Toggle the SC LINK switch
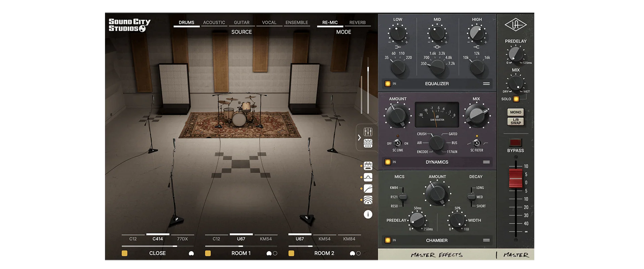The width and height of the screenshot is (644, 269). (x=397, y=143)
